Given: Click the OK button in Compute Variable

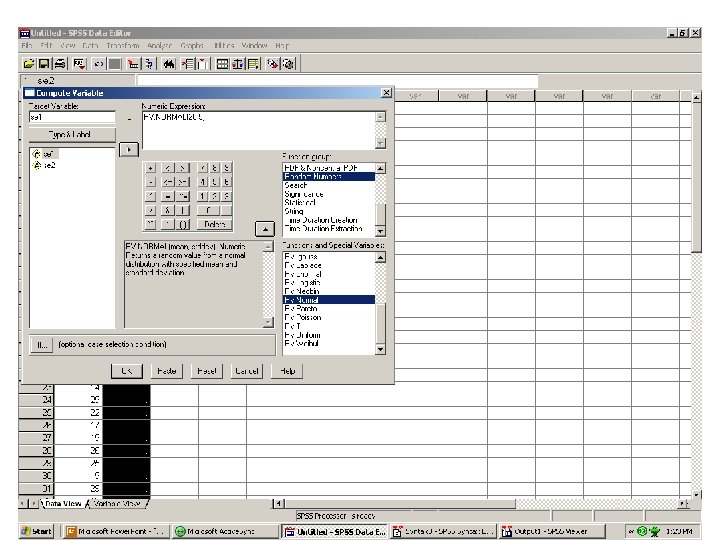Looking at the screenshot, I should coord(127,371).
